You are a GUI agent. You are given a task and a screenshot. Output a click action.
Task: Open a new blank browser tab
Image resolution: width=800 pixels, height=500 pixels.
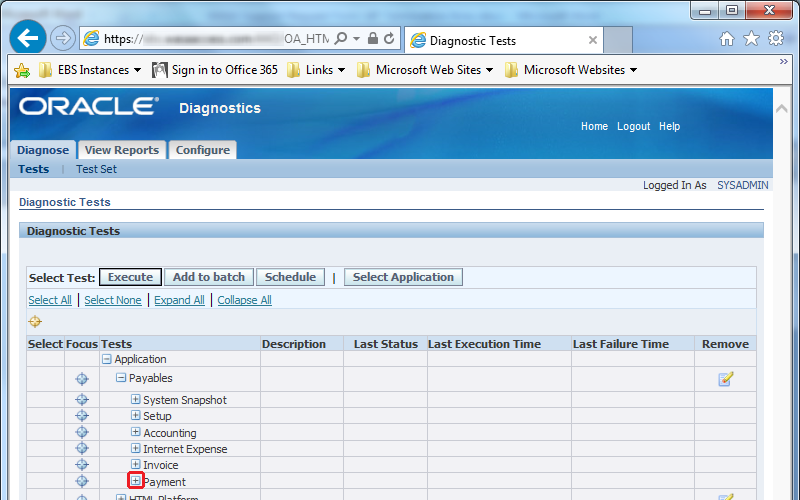click(618, 40)
